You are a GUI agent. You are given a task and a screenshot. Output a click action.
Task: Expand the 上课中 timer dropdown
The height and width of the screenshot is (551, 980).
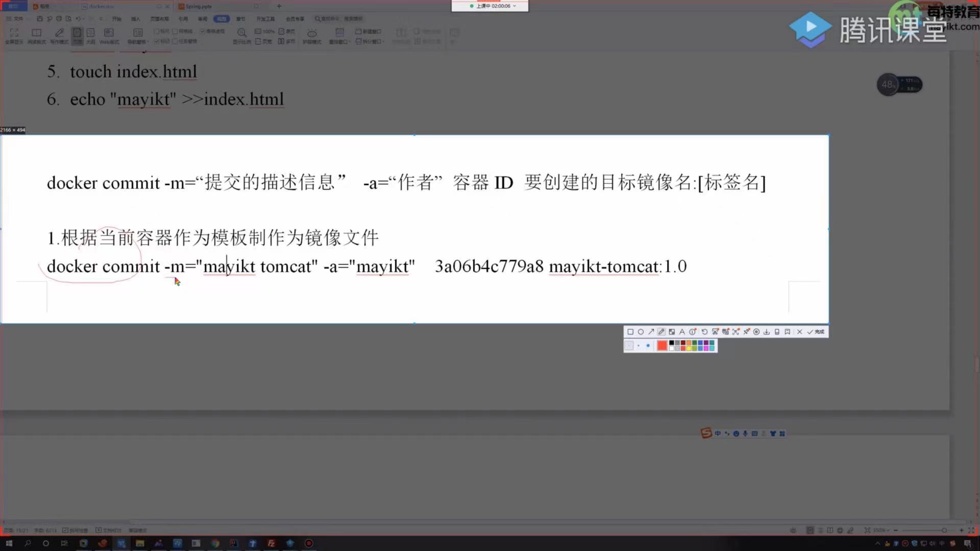514,6
